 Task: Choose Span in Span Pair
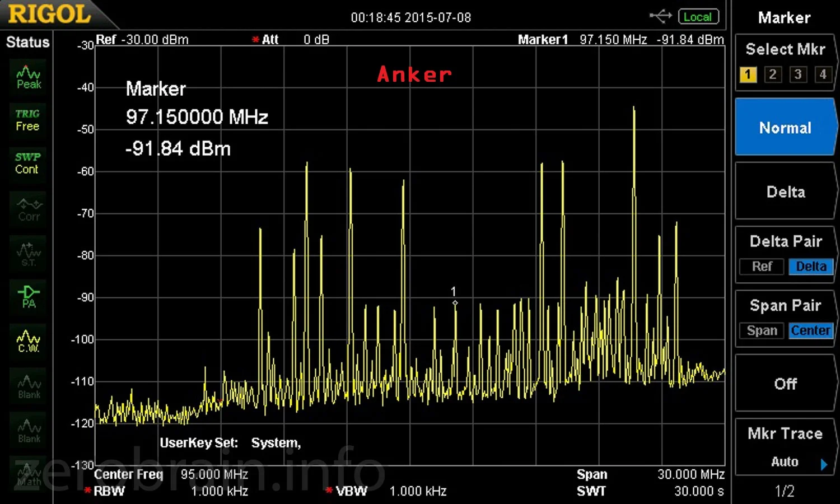pos(762,330)
